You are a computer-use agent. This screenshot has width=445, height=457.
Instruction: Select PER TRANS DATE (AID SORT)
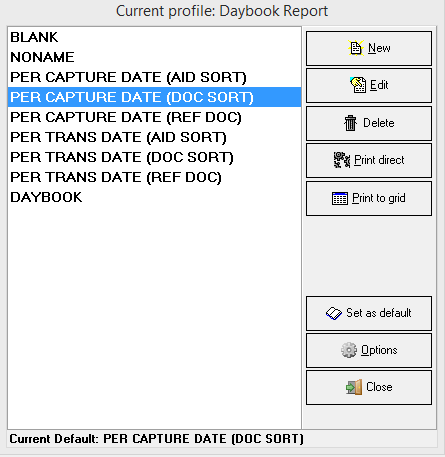pos(154,137)
